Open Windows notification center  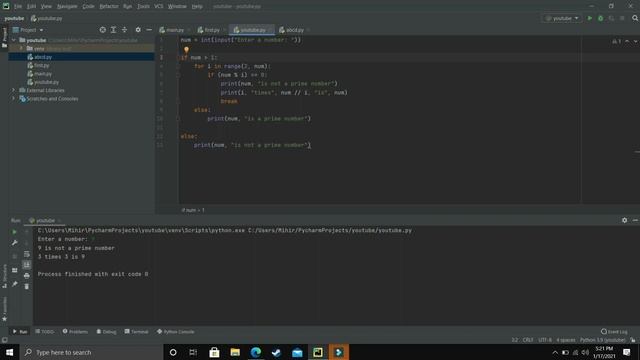coord(627,352)
